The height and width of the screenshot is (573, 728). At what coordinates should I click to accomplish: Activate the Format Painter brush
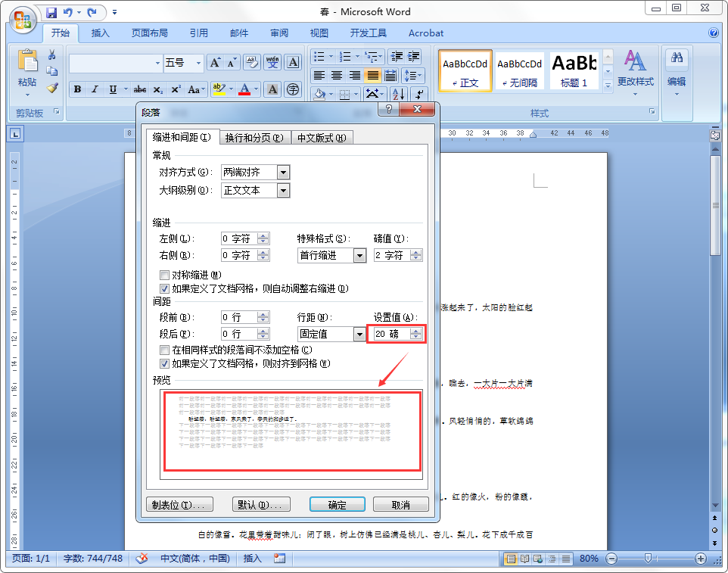[x=52, y=88]
